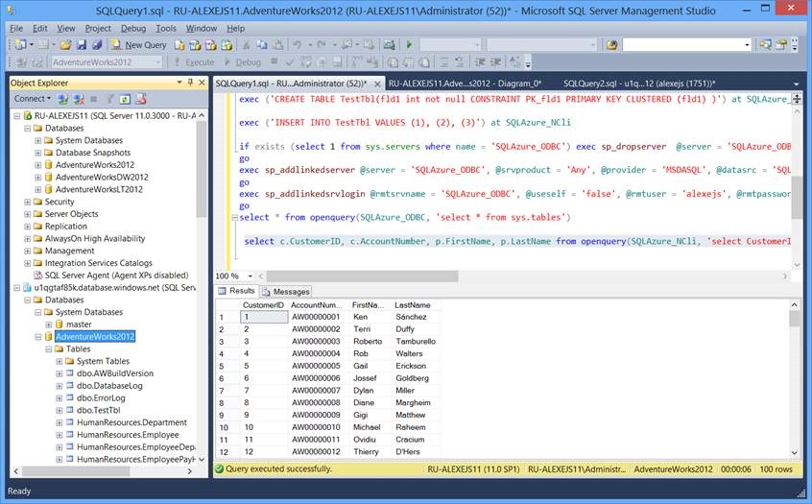Click Connect Object Explorer icon
This screenshot has height=504, width=812.
coord(62,99)
